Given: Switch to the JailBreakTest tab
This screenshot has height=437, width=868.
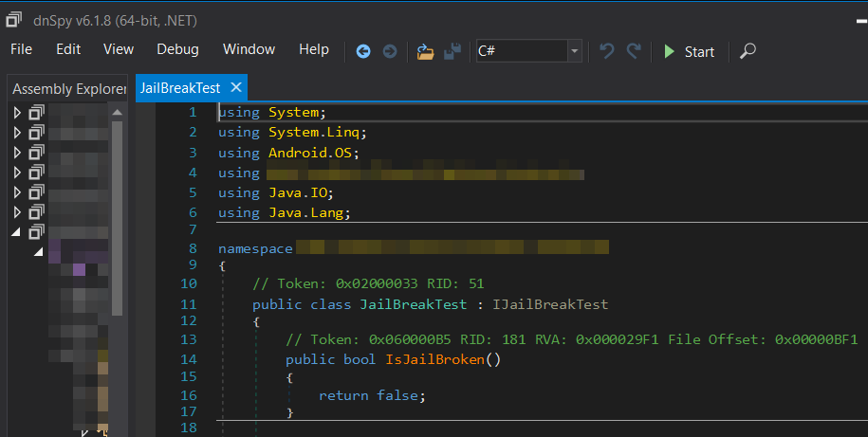Looking at the screenshot, I should point(180,87).
